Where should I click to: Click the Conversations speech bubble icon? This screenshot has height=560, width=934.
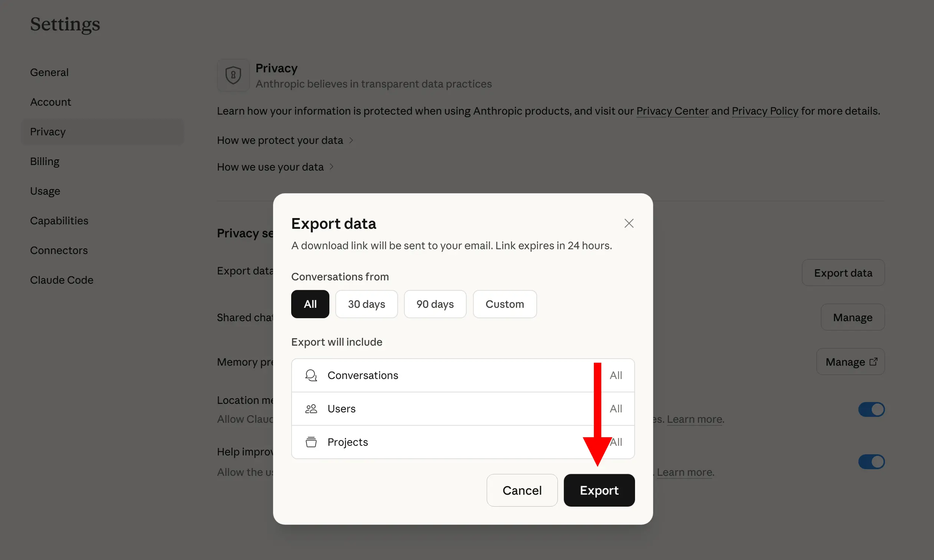[x=311, y=375]
